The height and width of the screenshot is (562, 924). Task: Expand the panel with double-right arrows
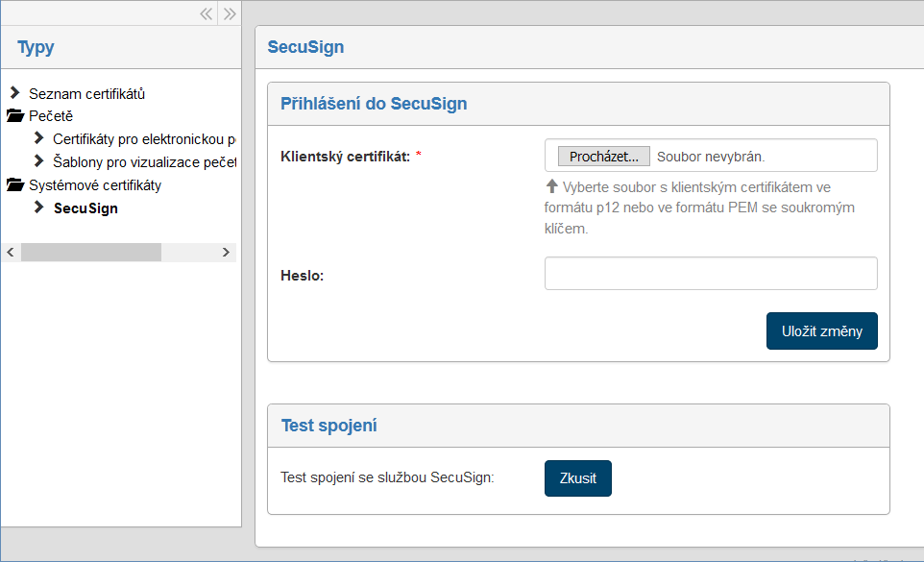[230, 13]
